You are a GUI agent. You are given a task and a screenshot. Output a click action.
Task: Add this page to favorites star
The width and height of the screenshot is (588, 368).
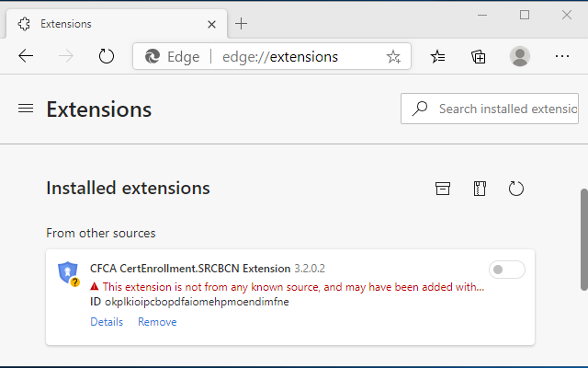(393, 56)
